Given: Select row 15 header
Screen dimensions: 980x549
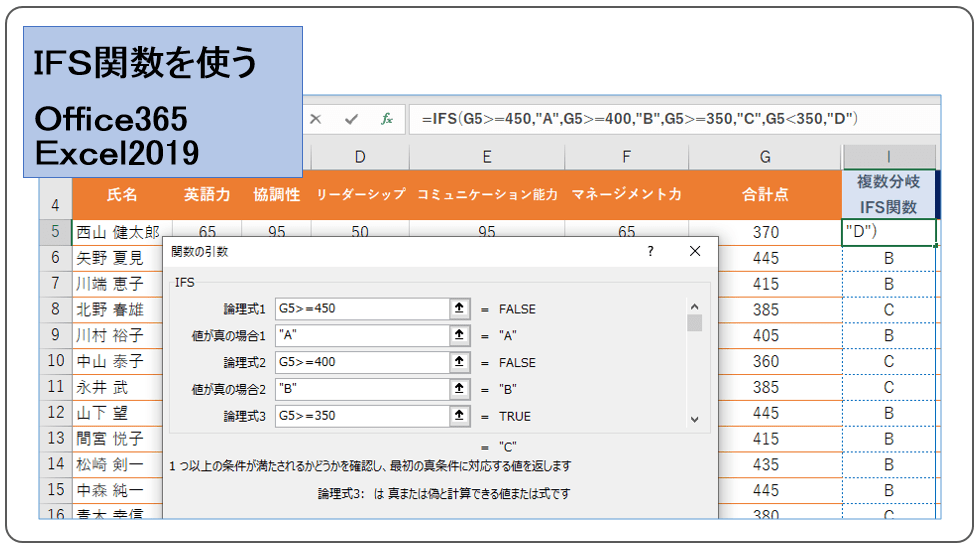Looking at the screenshot, I should coord(56,490).
